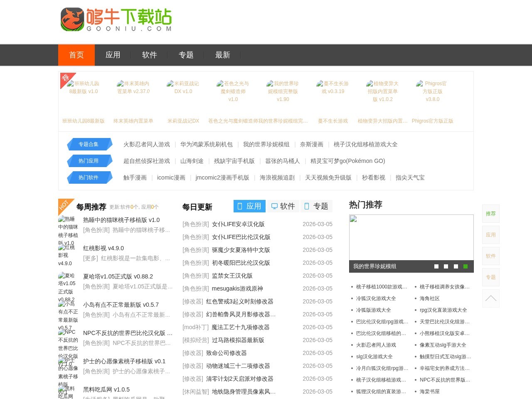Open 终末英雄内置菜单 app icon
Viewport: 532px width, 399px height.
(x=133, y=87)
